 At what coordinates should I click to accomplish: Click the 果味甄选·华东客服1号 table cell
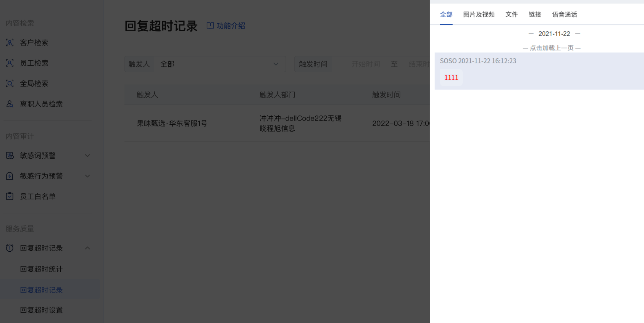(x=172, y=124)
